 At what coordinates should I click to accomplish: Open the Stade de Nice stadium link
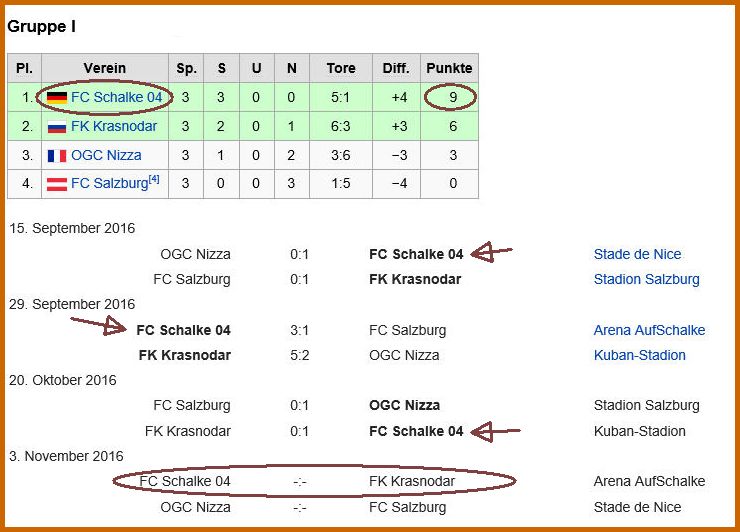pos(637,254)
